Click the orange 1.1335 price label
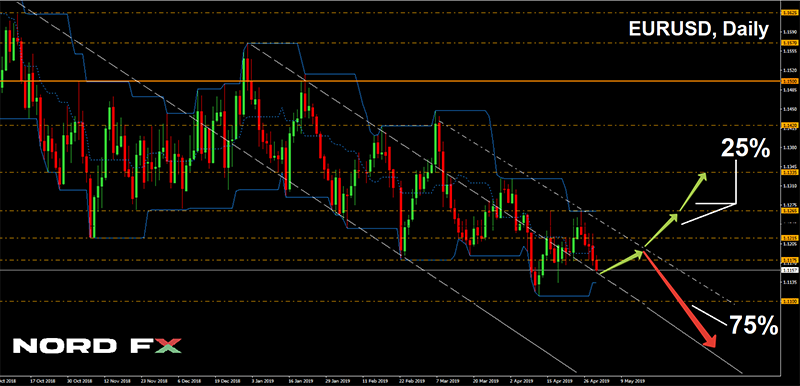 click(790, 172)
